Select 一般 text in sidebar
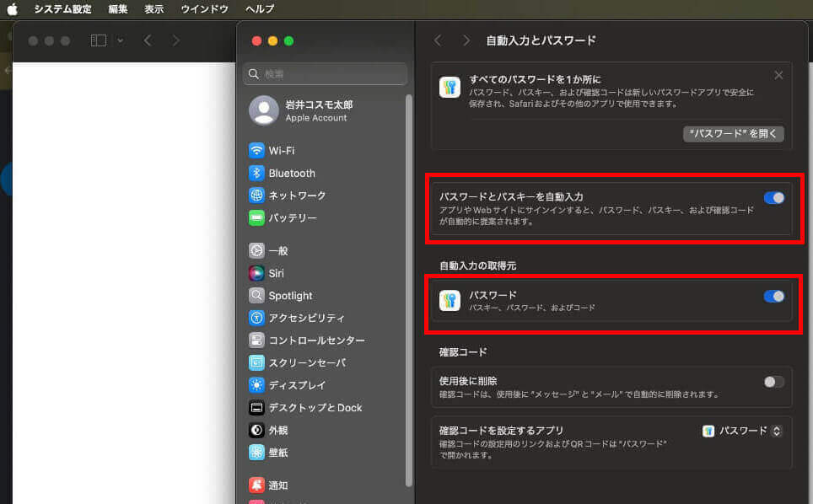Viewport: 813px width, 504px height. click(278, 250)
